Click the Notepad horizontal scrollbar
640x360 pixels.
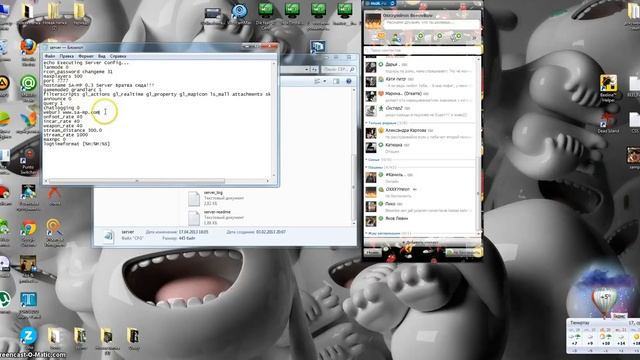click(157, 181)
